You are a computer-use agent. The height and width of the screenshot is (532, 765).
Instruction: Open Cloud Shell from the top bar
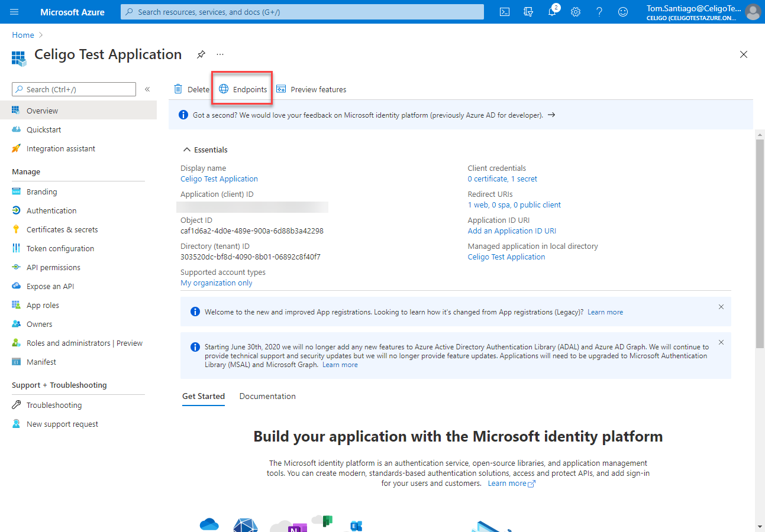pos(505,12)
